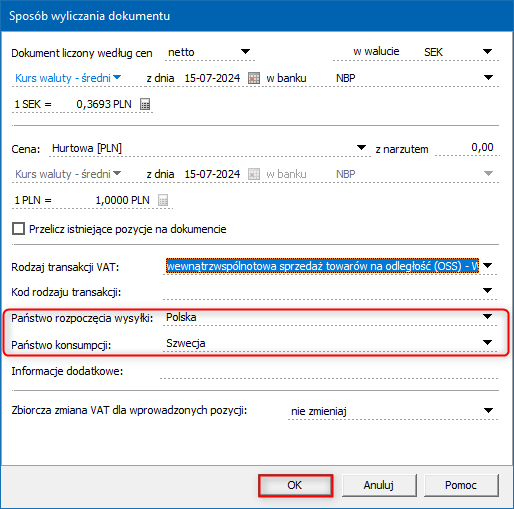
Task: Open Kurs waluty - średni link menu
Action: 68,78
